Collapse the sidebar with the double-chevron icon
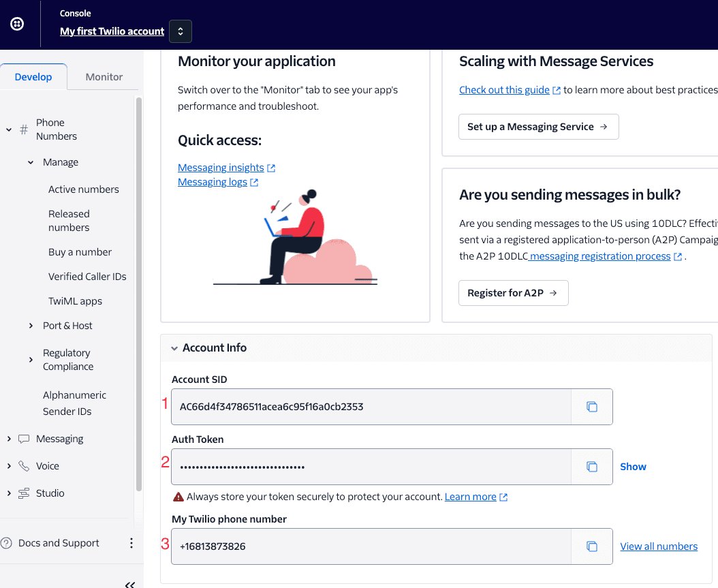The height and width of the screenshot is (588, 718). [x=129, y=583]
